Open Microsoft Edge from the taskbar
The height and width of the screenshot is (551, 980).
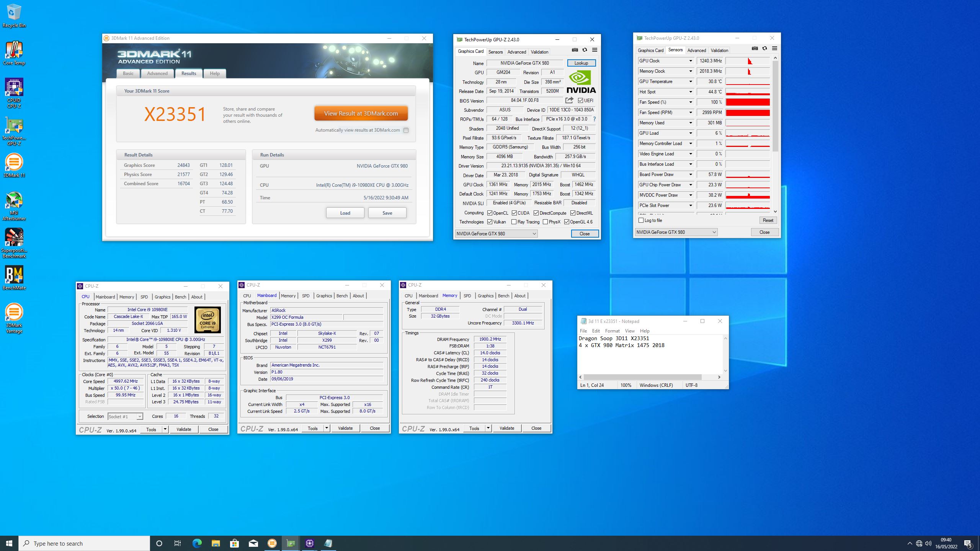point(197,543)
